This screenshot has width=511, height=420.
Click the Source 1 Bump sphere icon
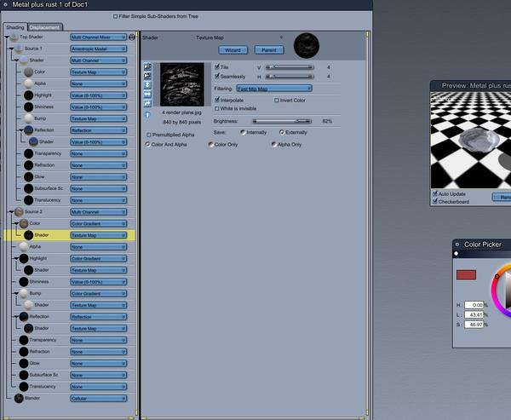point(29,118)
